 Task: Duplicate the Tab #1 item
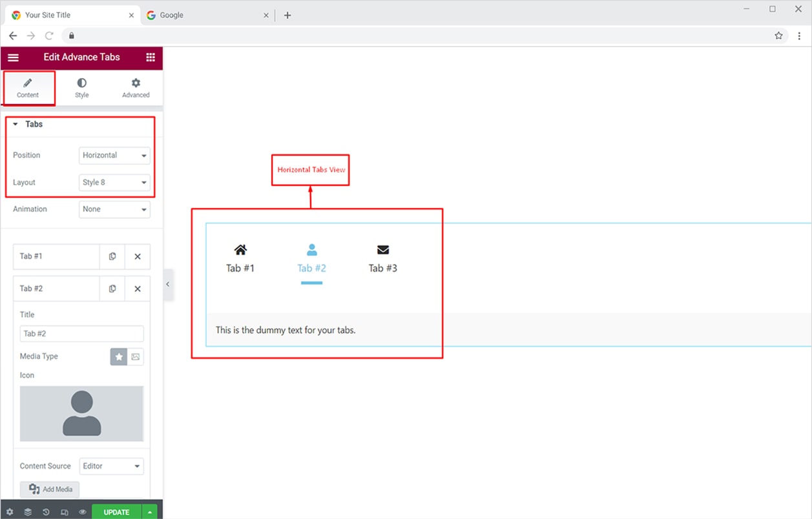(112, 256)
